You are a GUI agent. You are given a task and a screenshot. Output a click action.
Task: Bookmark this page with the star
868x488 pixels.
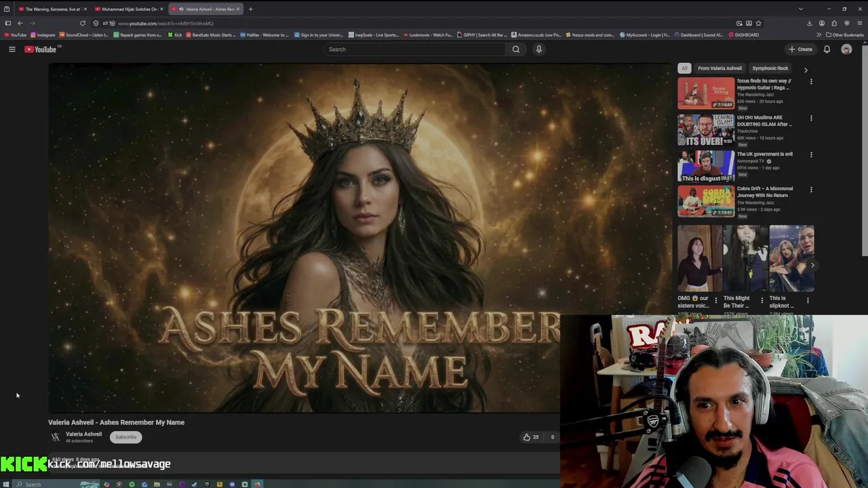pos(758,23)
